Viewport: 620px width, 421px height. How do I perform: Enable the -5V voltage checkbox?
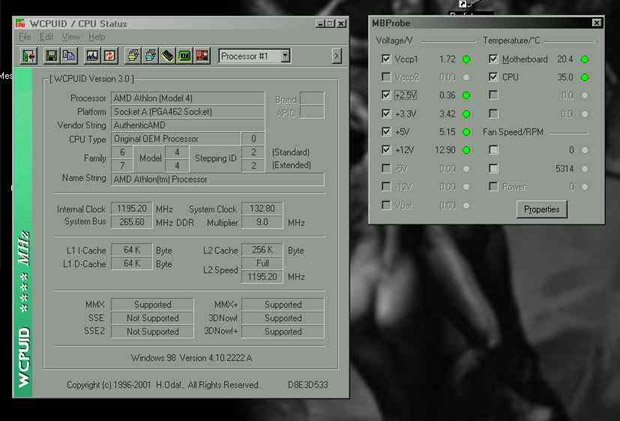[x=386, y=168]
